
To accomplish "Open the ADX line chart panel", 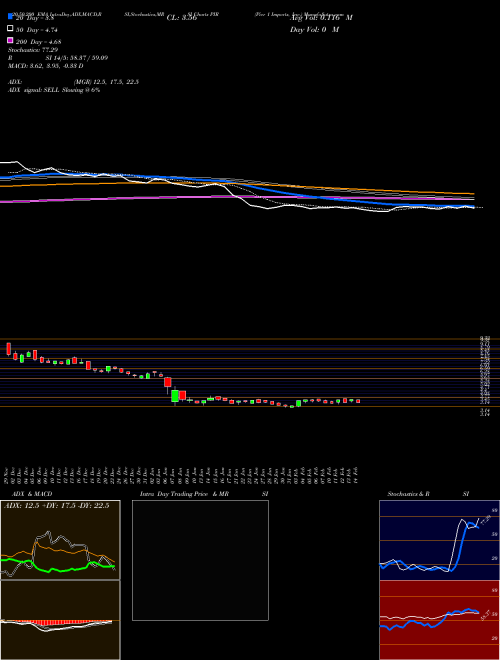I will 60,540.
